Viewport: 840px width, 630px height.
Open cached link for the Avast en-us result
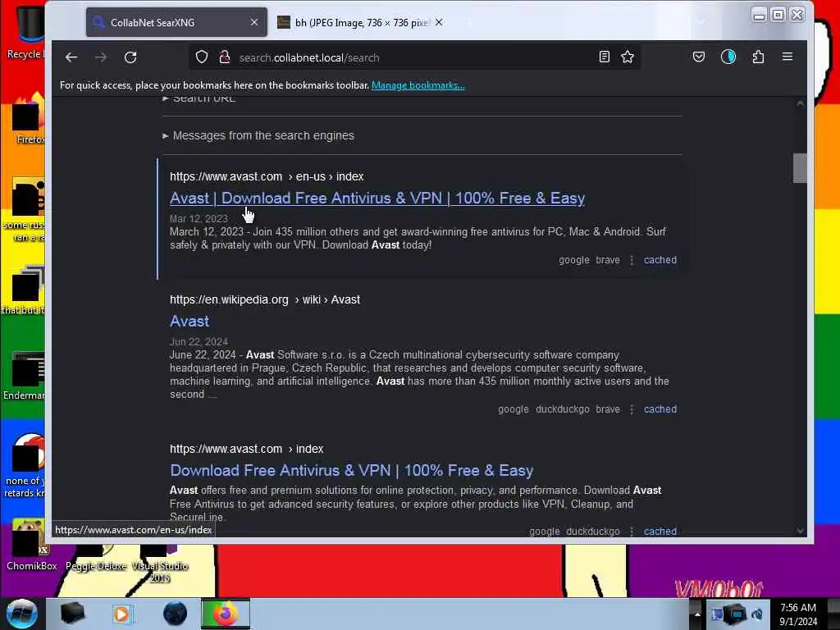coord(660,260)
